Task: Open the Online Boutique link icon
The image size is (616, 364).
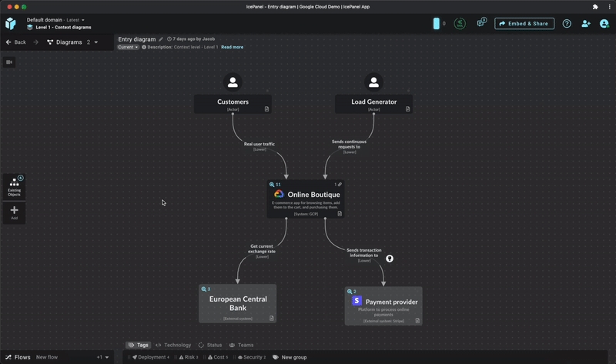Action: click(338, 184)
